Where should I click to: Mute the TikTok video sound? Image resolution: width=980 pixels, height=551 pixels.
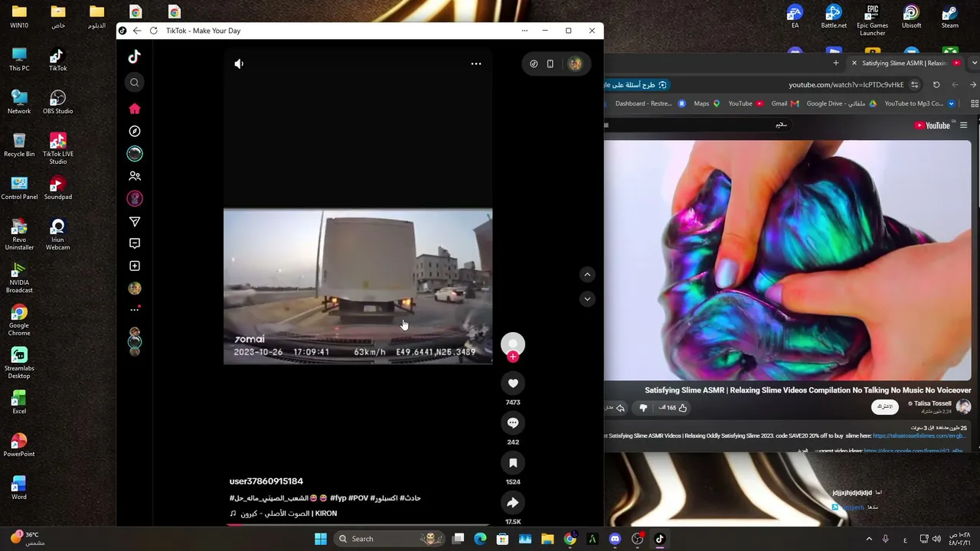tap(239, 64)
